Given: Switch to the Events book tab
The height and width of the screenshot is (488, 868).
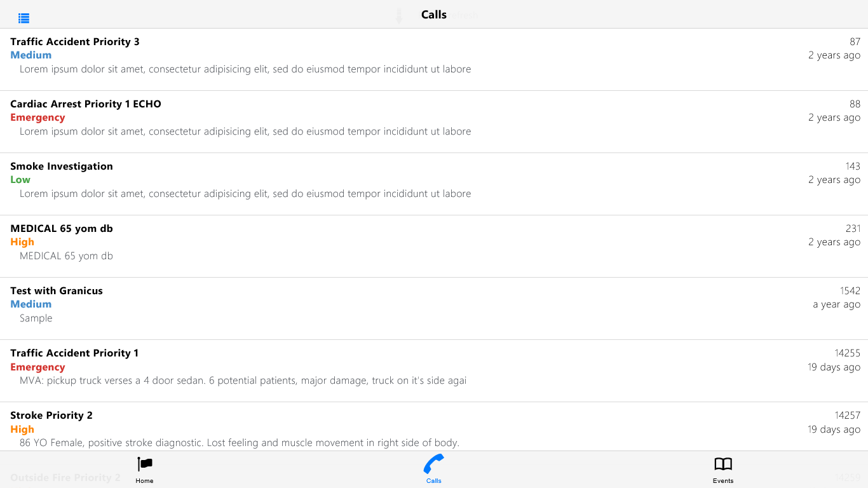Looking at the screenshot, I should click(x=723, y=470).
